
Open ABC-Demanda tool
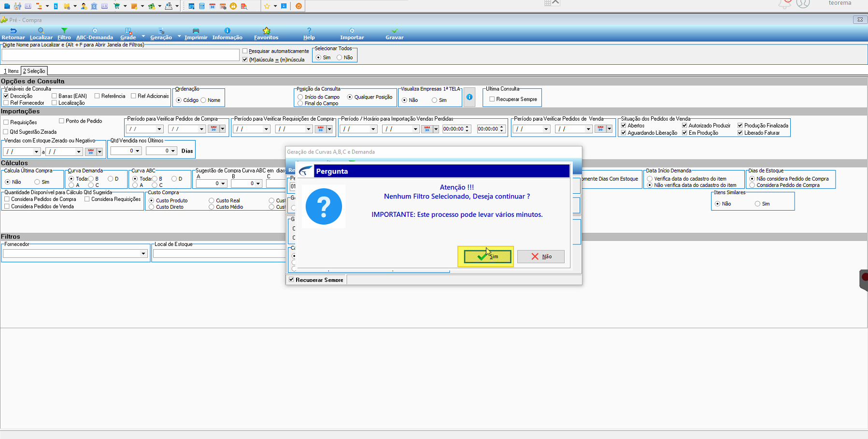click(x=95, y=34)
